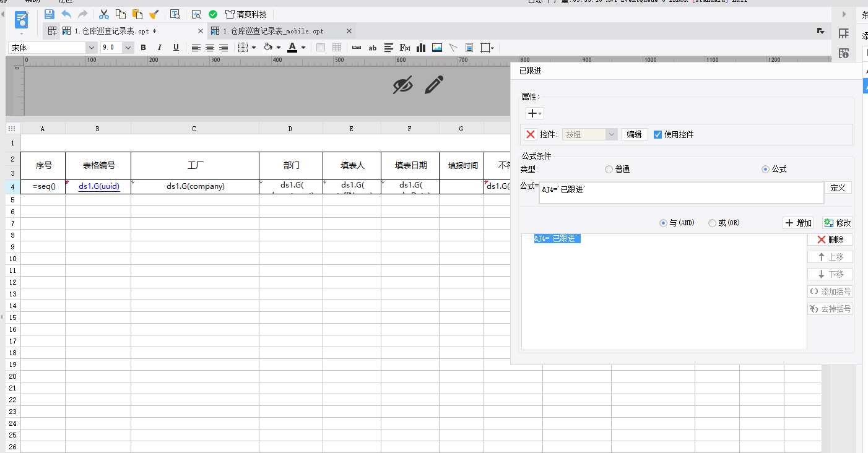The width and height of the screenshot is (868, 453).
Task: Click the preview magnifier icon
Action: pos(196,14)
